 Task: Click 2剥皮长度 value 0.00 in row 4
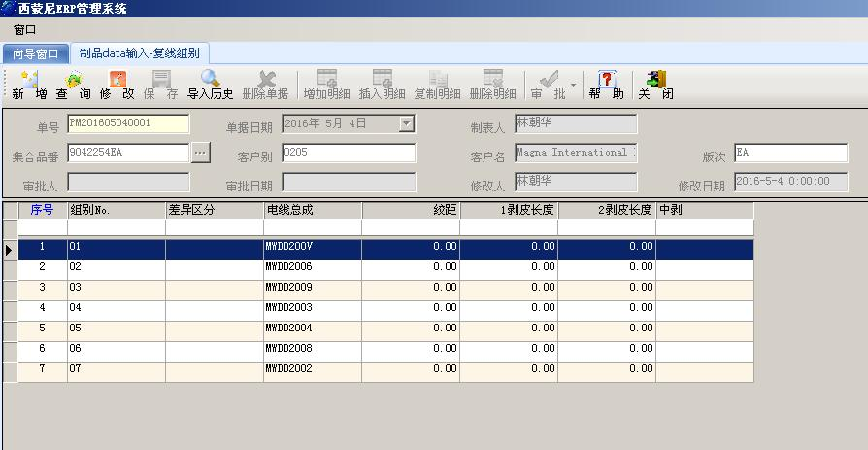pos(607,311)
